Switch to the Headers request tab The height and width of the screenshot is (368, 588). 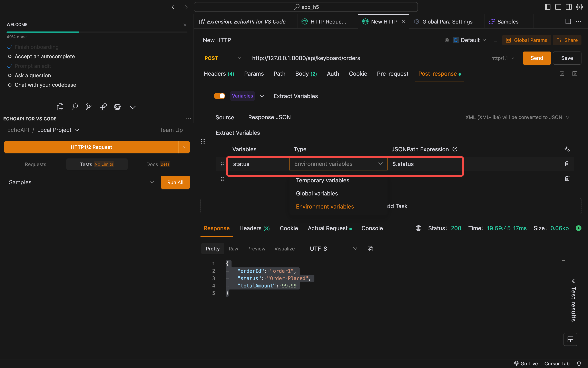coord(219,74)
